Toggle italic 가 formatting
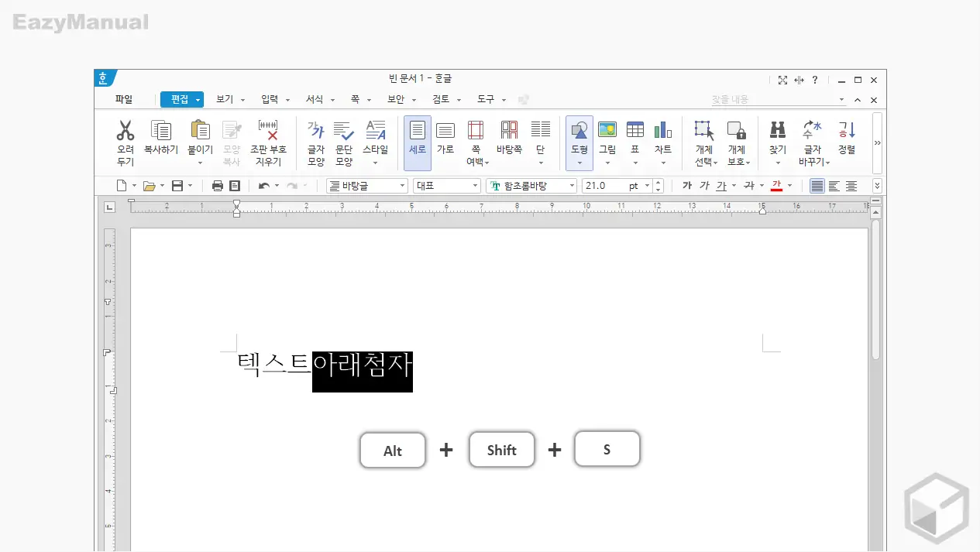The width and height of the screenshot is (980, 552). 704,186
